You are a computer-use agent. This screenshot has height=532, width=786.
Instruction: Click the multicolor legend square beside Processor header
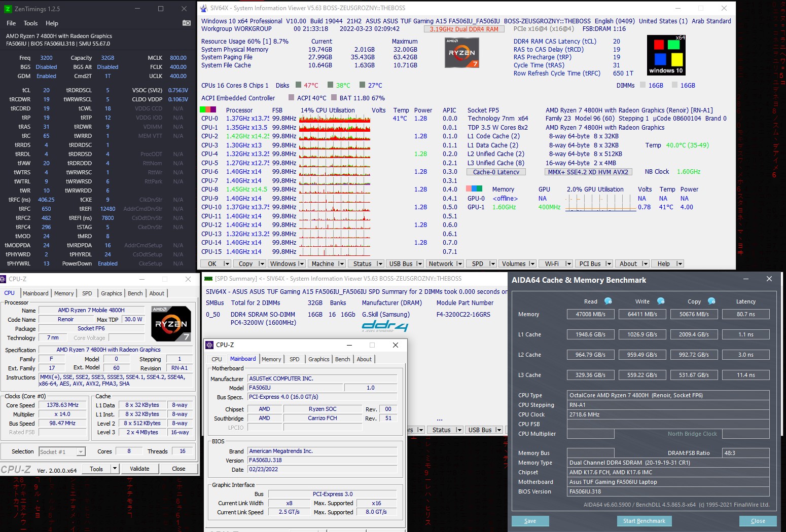click(x=208, y=109)
